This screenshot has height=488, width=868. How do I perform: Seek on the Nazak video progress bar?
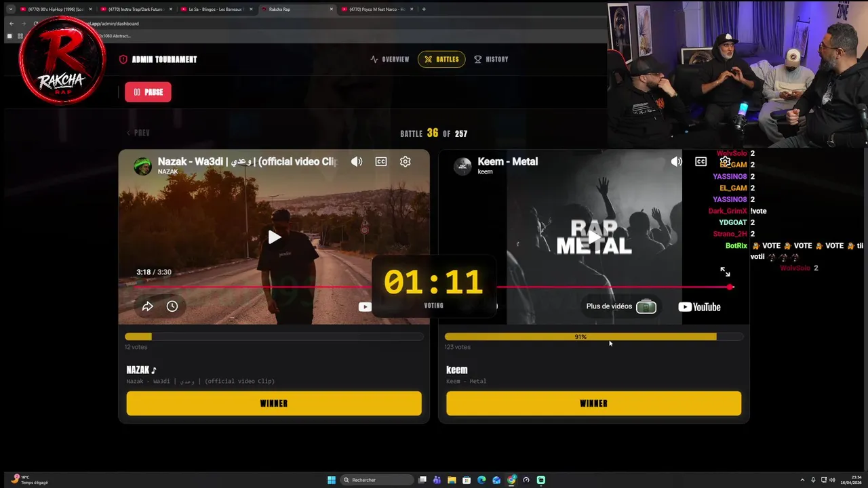coord(254,287)
